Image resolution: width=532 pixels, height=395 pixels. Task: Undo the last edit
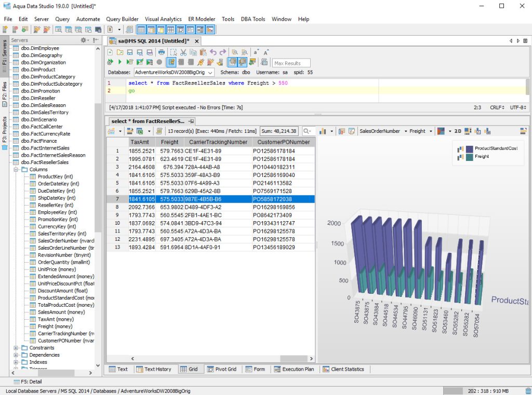click(x=214, y=52)
